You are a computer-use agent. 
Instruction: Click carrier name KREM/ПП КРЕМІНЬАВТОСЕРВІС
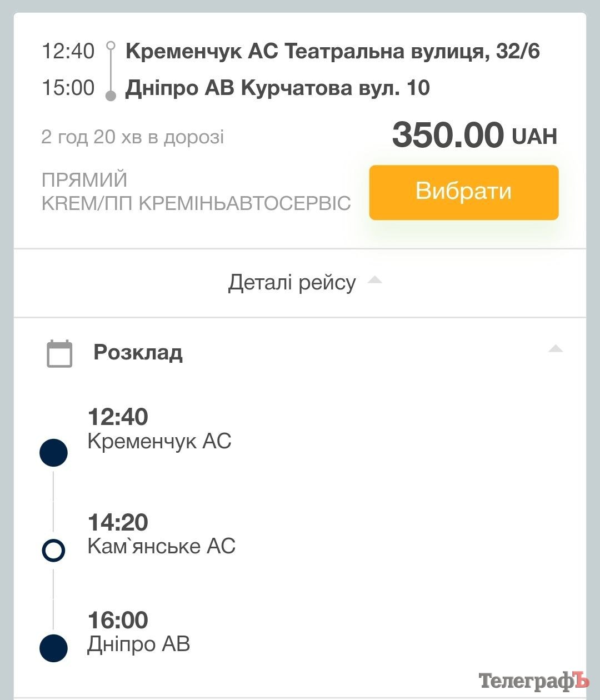[196, 203]
